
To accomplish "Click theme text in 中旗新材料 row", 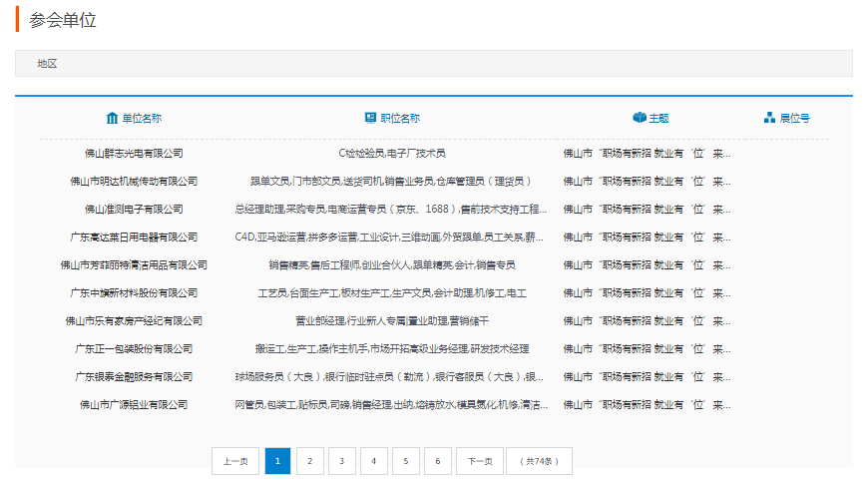I will point(647,292).
